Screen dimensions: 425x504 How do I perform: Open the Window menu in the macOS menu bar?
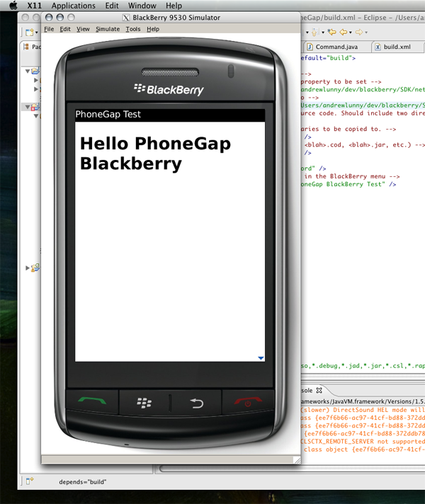142,6
